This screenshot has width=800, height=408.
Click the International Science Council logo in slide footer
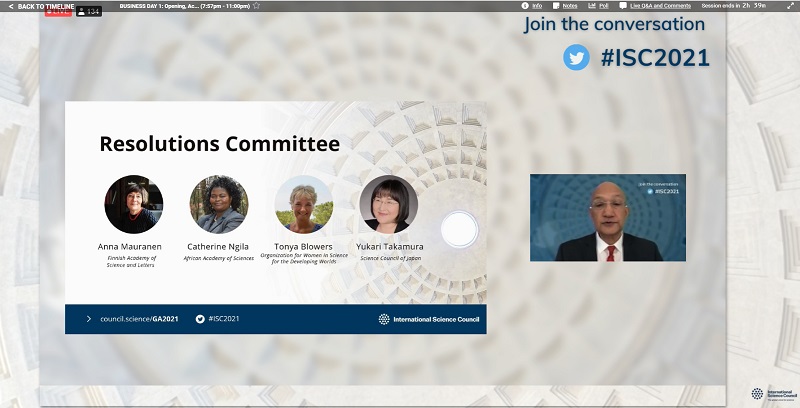click(x=429, y=319)
